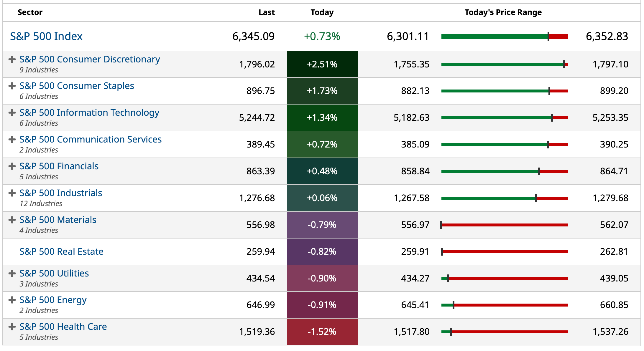Click the Utilities plus icon

pyautogui.click(x=12, y=274)
